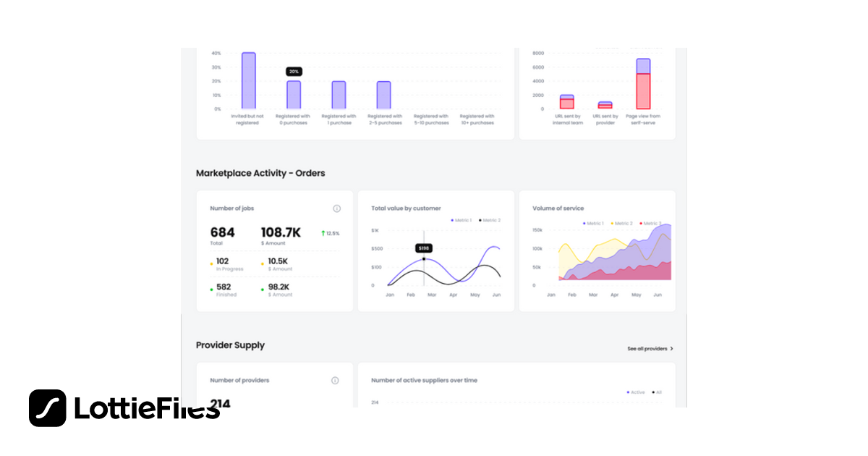This screenshot has height=456, width=868.
Task: Click the info icon on Number of providers
Action: (x=335, y=379)
